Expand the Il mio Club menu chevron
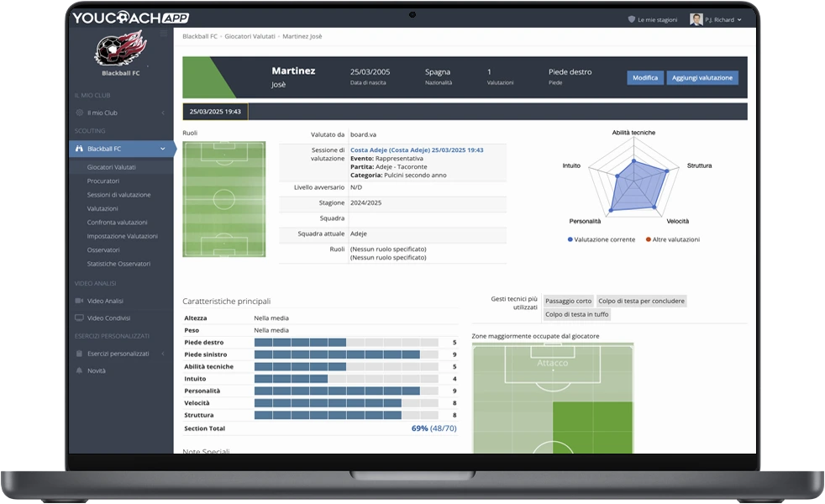 162,113
